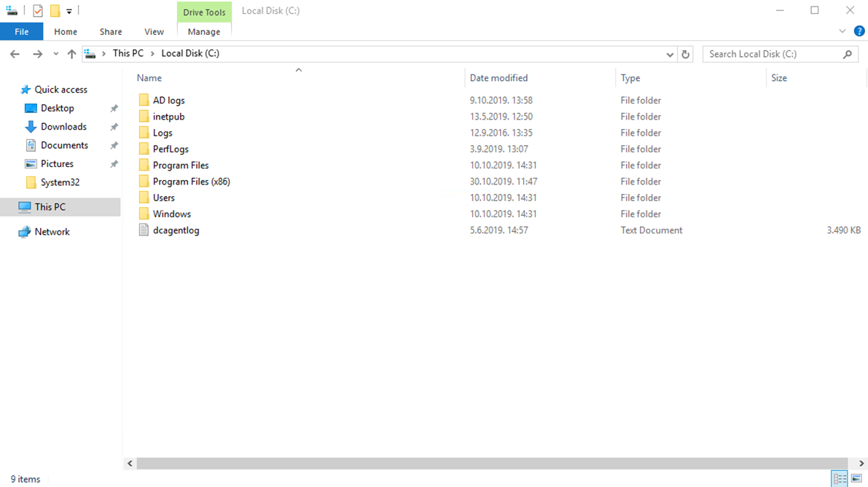
Task: Click the New Folder icon in title bar
Action: pyautogui.click(x=55, y=11)
